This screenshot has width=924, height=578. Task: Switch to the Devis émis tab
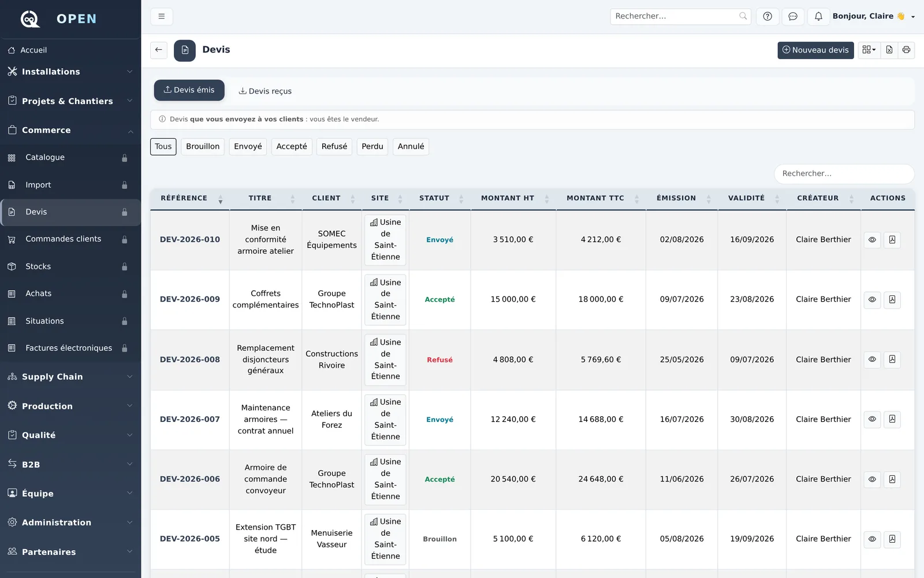click(x=189, y=90)
